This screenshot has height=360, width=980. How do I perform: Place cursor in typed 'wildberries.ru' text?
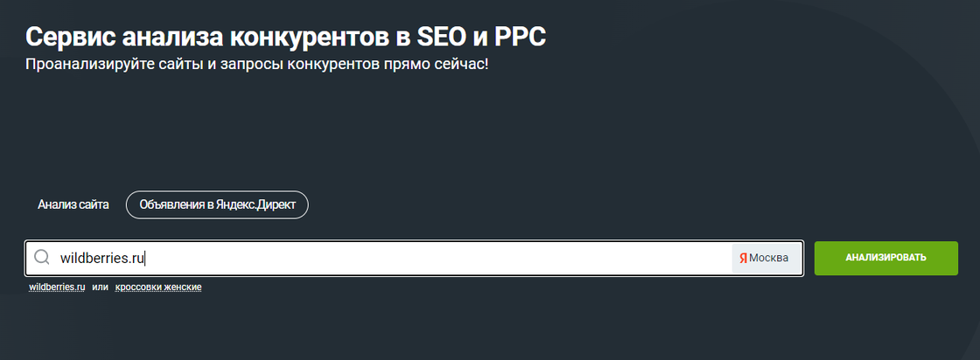(101, 258)
